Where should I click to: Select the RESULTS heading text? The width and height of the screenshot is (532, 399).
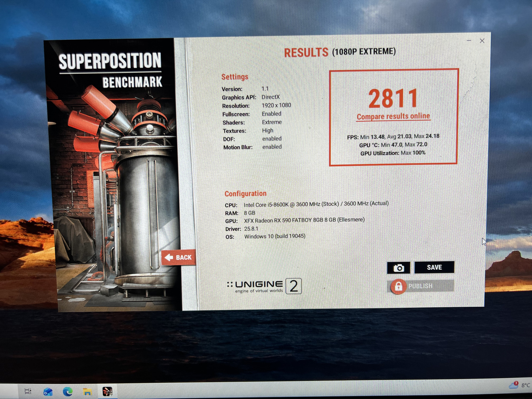[306, 52]
